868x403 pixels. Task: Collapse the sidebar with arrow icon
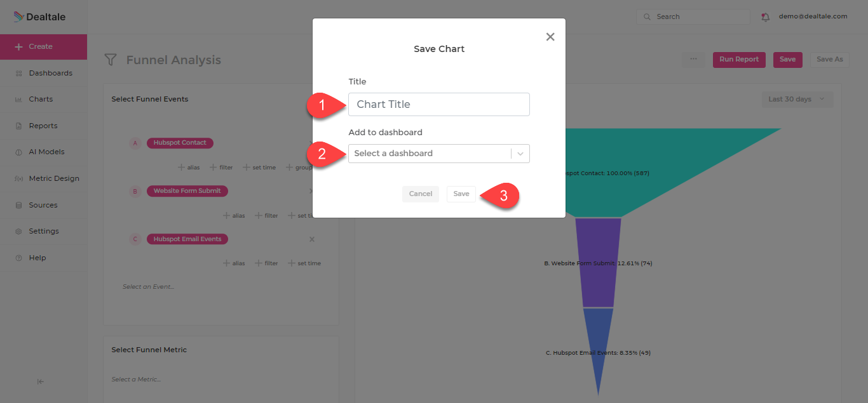coord(41,382)
